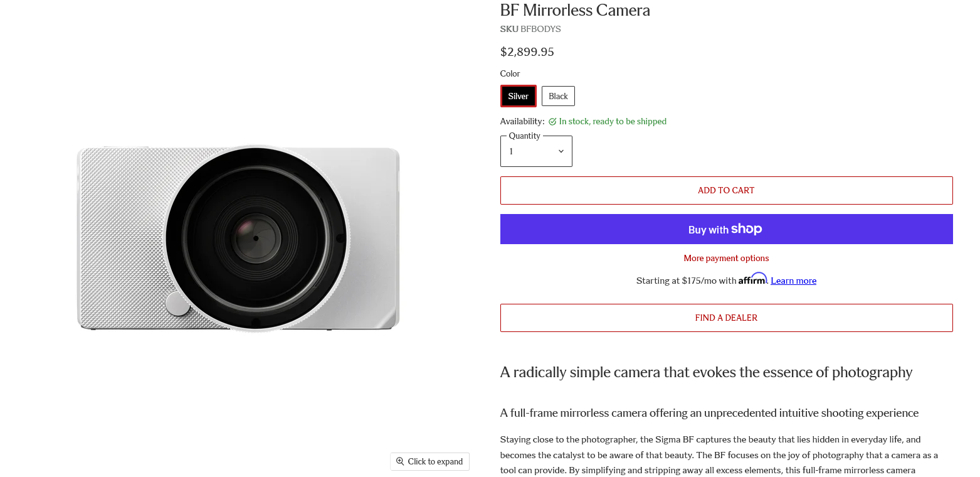Click the radically simple camera heading

tap(706, 372)
